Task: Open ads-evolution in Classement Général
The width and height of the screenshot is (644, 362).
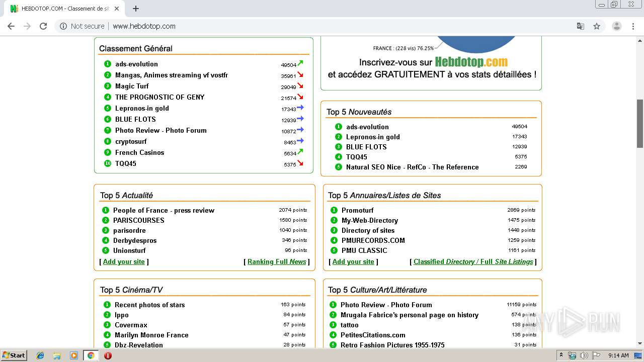Action: coord(136,64)
